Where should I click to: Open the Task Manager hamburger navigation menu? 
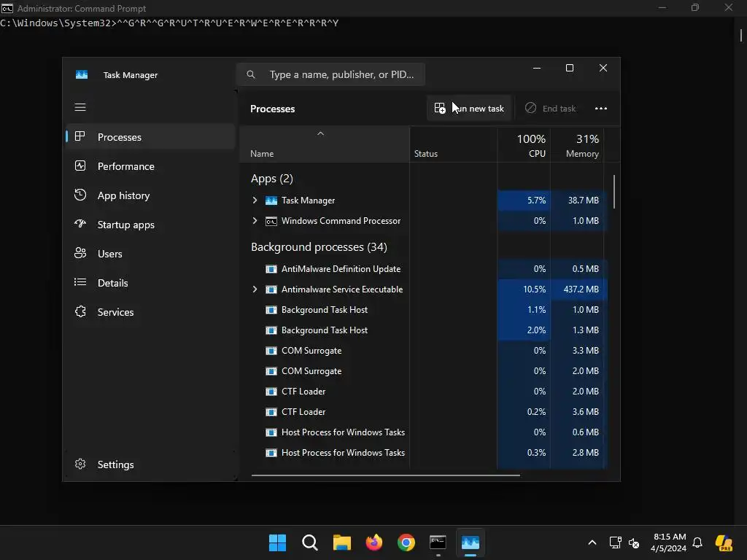pos(80,107)
